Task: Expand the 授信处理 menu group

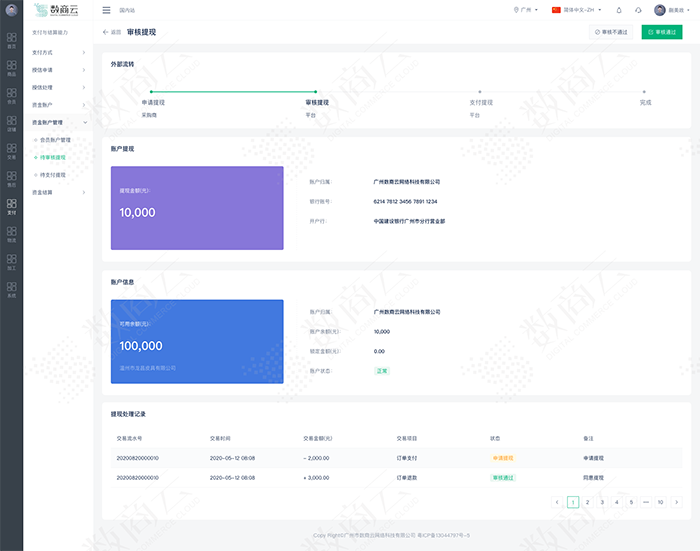Action: point(58,88)
